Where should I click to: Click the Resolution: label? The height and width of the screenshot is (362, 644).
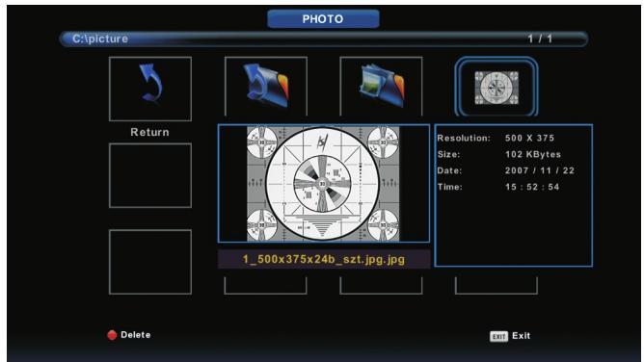point(464,139)
